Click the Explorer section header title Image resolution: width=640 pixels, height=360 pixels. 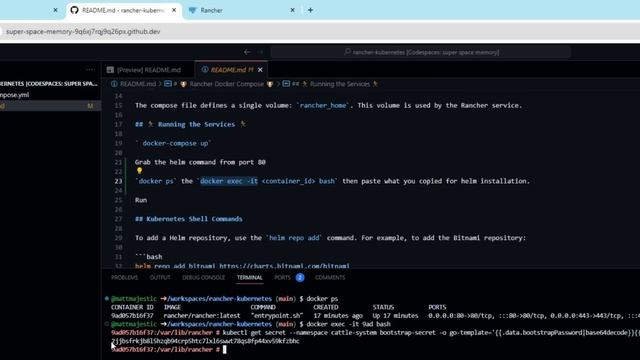pos(49,84)
